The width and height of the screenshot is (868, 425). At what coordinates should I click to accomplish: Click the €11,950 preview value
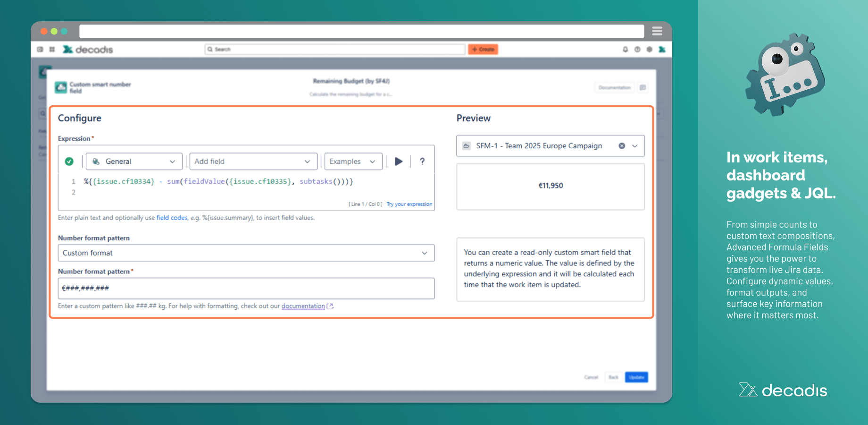[x=551, y=186]
